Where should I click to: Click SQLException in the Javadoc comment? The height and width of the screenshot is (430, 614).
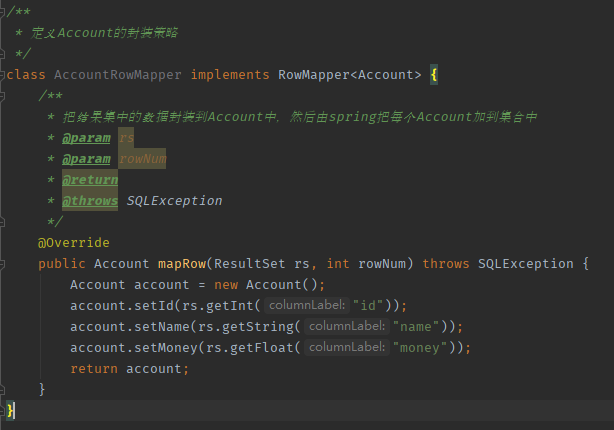(x=174, y=201)
